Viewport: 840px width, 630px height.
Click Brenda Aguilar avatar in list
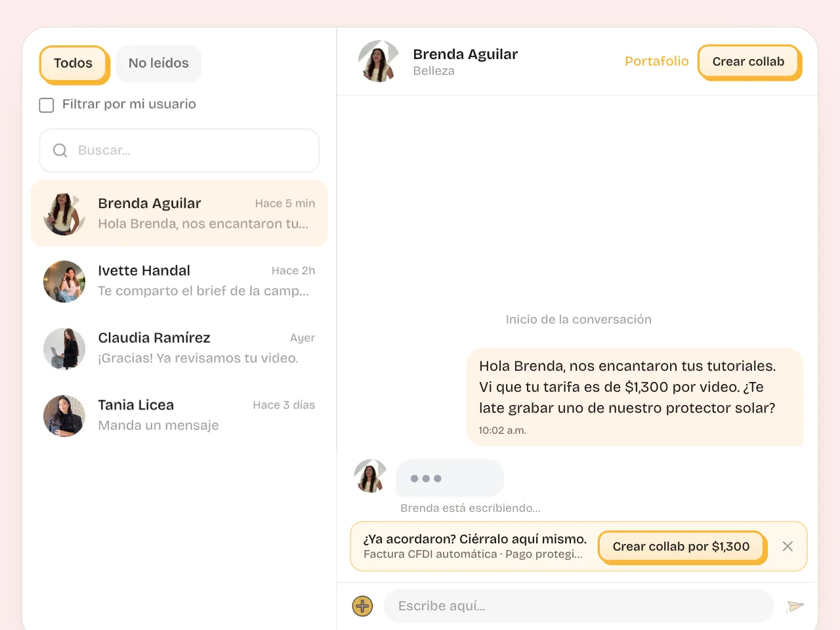click(64, 214)
